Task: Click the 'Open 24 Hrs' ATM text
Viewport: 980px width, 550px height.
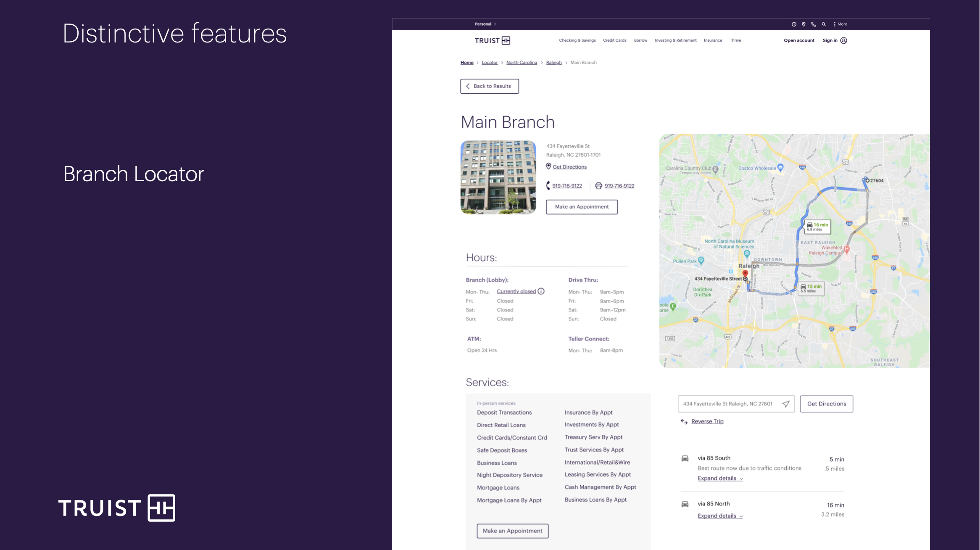Action: (482, 350)
